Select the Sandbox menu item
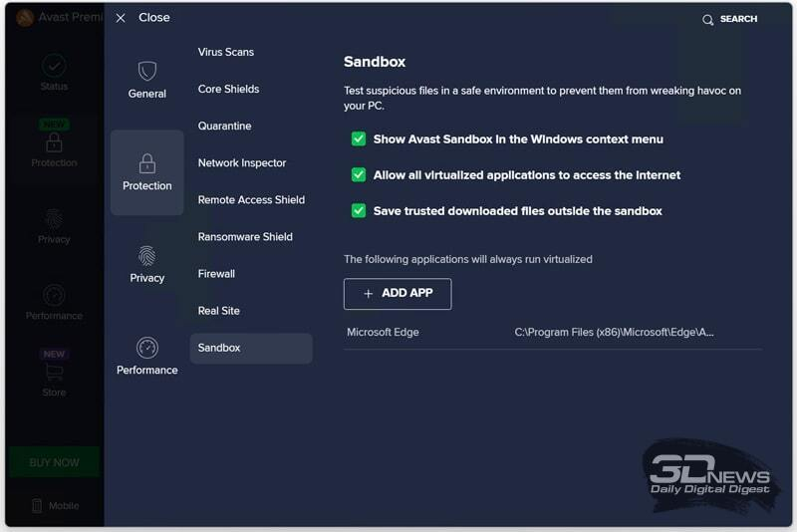 (251, 348)
